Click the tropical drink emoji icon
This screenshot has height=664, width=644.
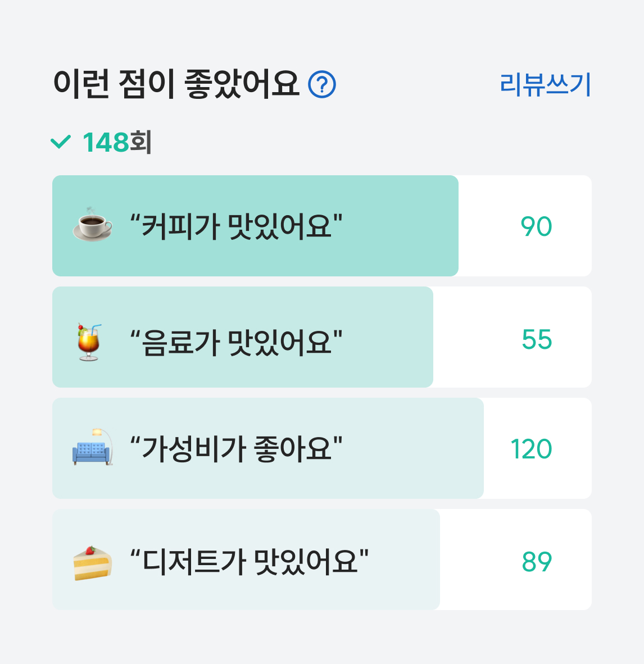(x=89, y=342)
